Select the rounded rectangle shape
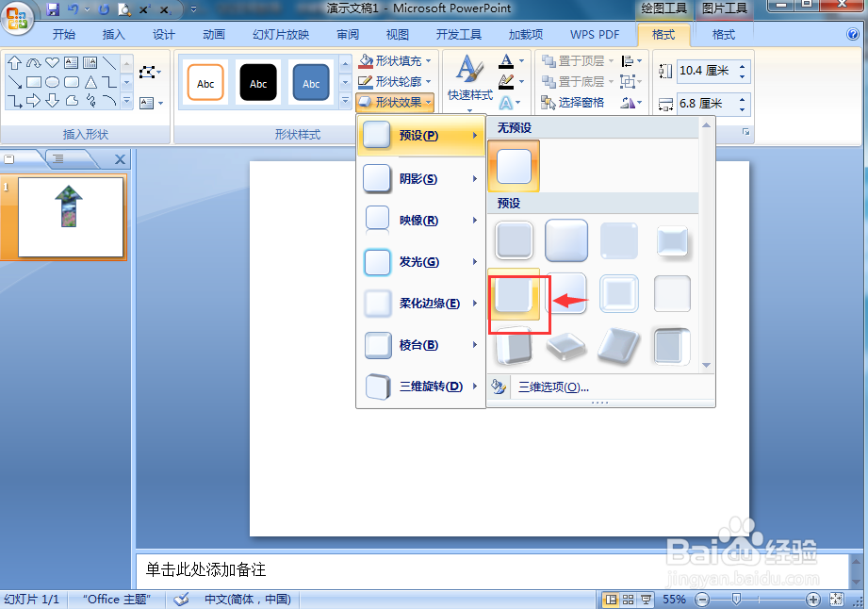This screenshot has width=868, height=609. click(x=72, y=83)
